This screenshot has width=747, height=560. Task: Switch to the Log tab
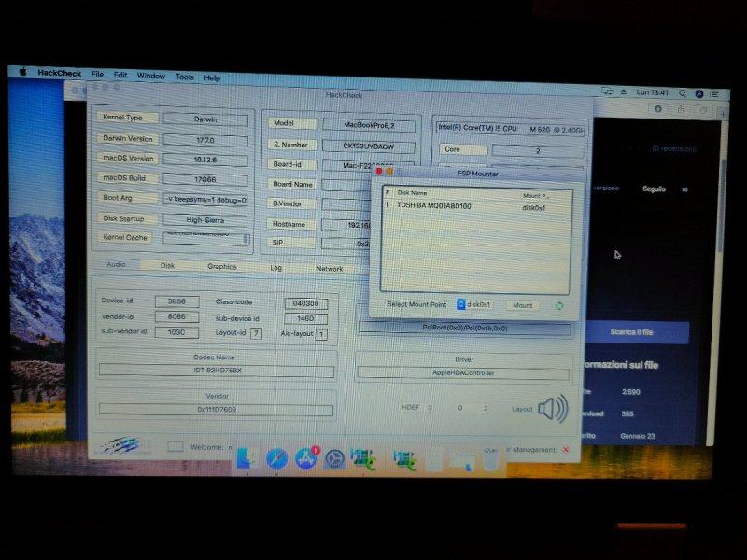275,268
